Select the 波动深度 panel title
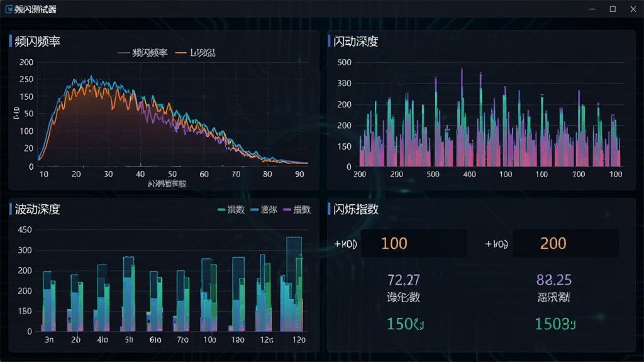 tap(37, 209)
